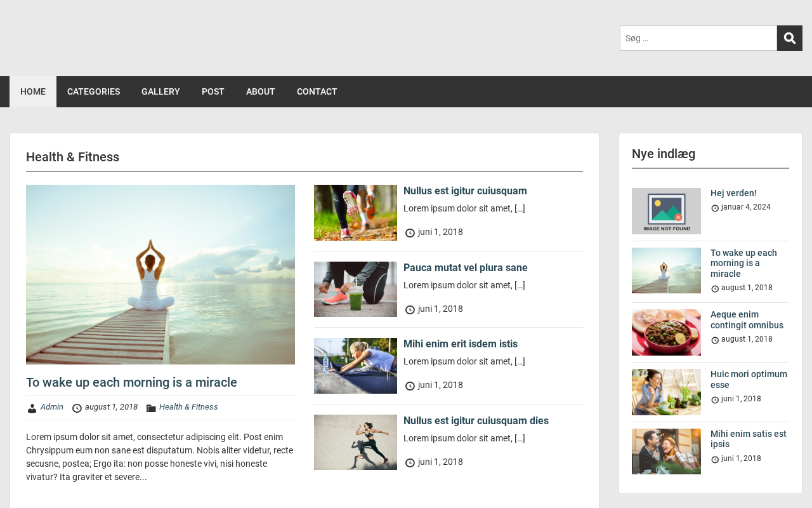Open the laughing couple sidebar thumbnail
This screenshot has width=812, height=508.
click(x=666, y=451)
